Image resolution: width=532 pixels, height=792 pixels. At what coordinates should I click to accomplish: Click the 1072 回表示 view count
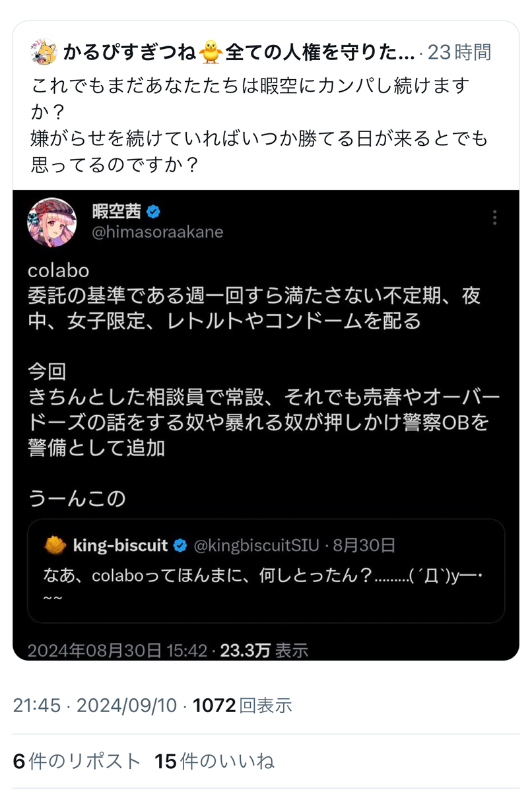[x=242, y=706]
